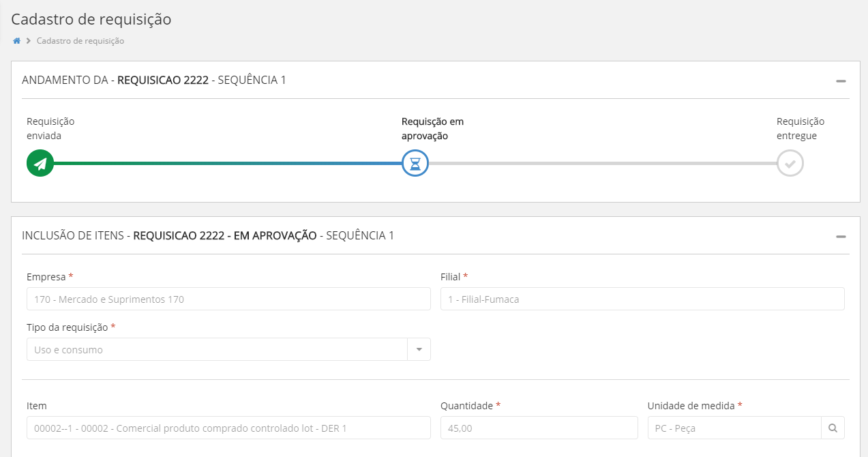Screen dimensions: 868x457
Task: Focus the Filial input field
Action: (x=642, y=299)
